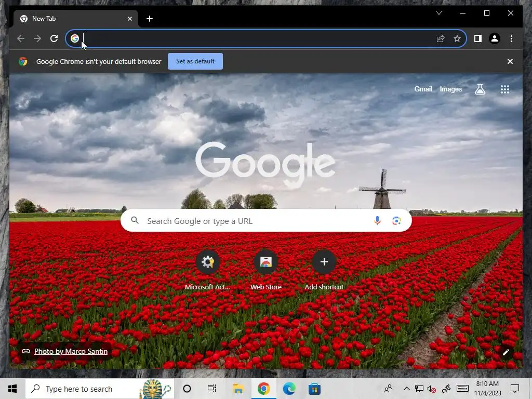
Task: Click the taskbar Type here to search box
Action: (100, 389)
